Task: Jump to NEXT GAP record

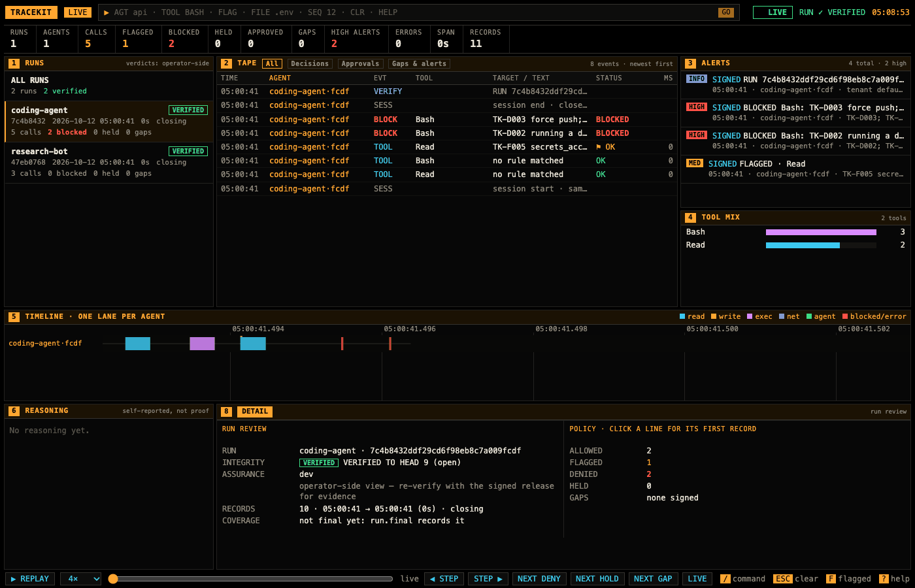Action: (x=653, y=579)
